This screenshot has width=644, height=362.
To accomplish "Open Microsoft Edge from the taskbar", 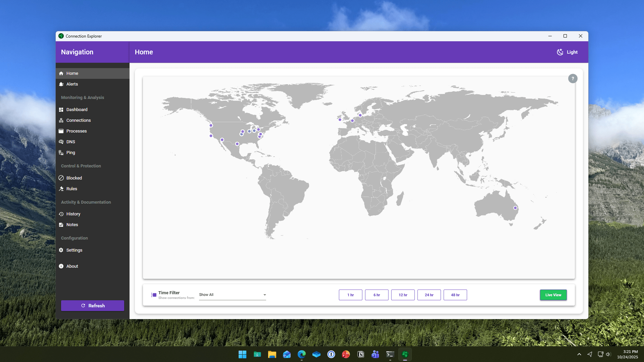I will point(301,354).
